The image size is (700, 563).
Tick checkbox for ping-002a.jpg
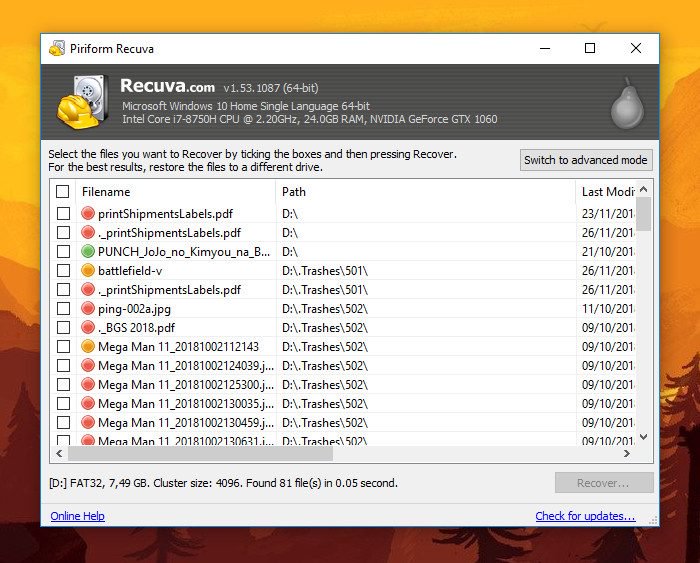click(63, 309)
